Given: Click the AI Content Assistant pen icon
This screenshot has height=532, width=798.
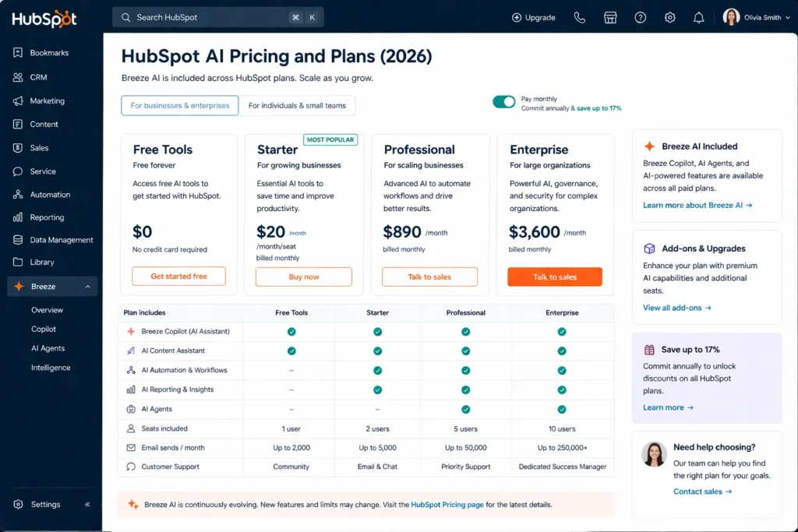Looking at the screenshot, I should point(131,351).
